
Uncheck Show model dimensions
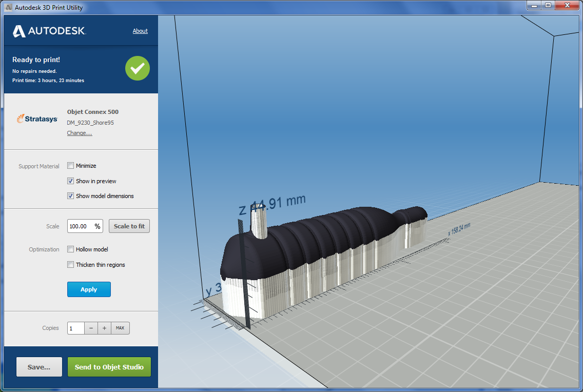tap(70, 195)
